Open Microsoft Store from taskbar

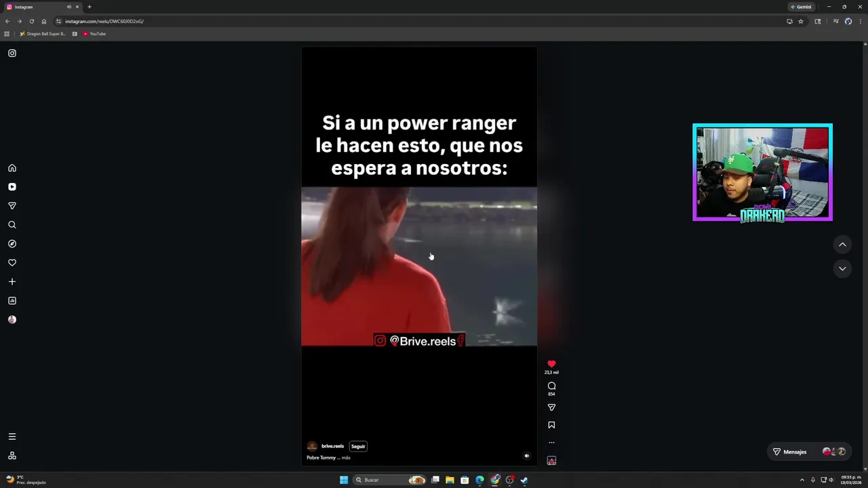[x=465, y=480]
